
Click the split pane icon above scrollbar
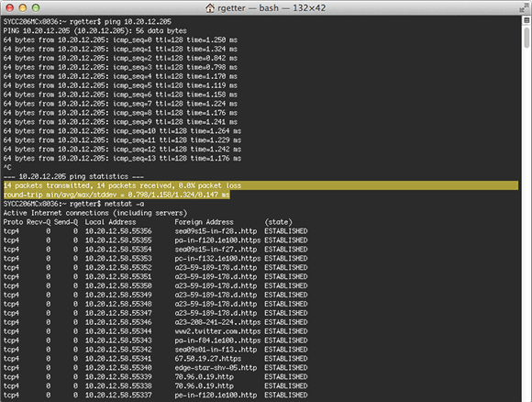526,20
